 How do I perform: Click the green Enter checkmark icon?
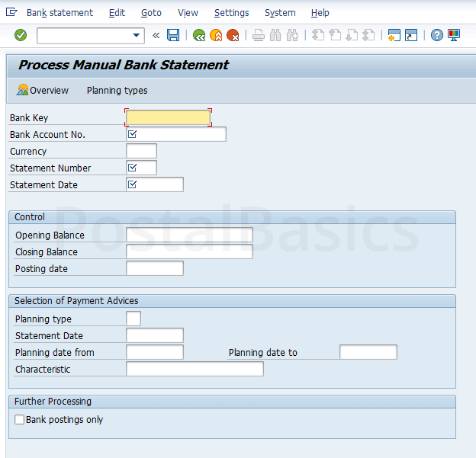click(x=21, y=35)
